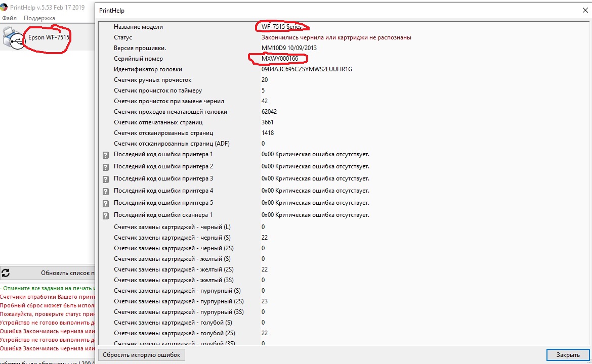The height and width of the screenshot is (364, 592).
Task: Click the green Отмените все задания log line
Action: pos(47,288)
